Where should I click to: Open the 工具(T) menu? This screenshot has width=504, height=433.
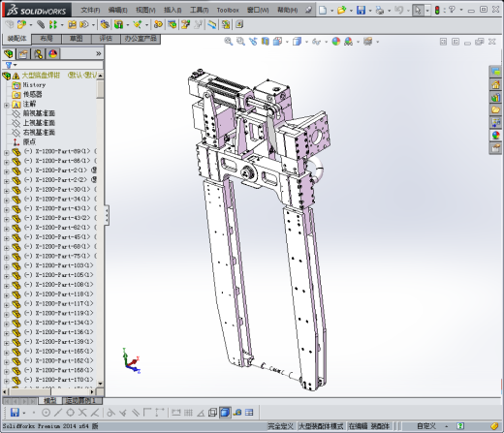(x=200, y=10)
